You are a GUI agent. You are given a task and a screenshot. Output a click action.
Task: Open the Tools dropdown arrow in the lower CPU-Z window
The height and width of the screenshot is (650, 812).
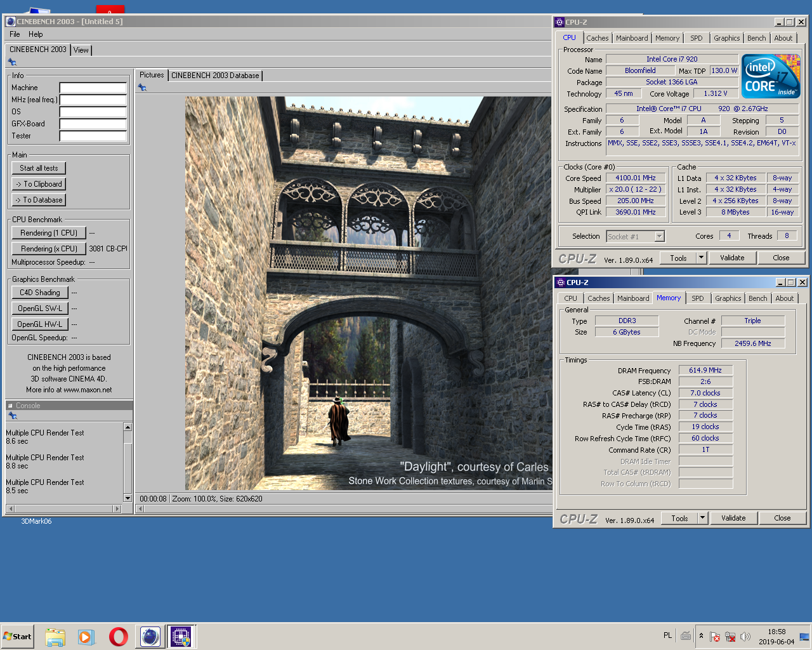(702, 518)
